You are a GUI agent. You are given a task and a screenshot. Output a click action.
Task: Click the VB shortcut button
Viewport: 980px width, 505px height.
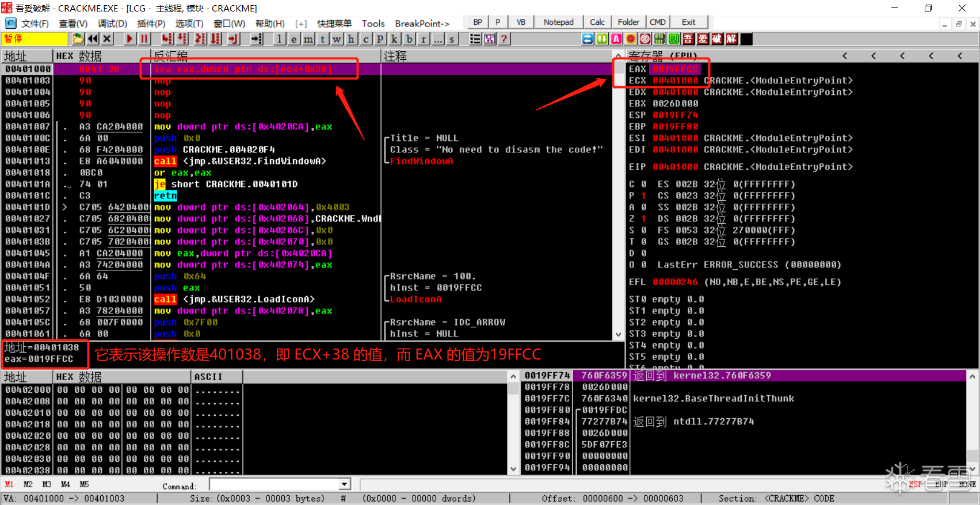tap(521, 22)
